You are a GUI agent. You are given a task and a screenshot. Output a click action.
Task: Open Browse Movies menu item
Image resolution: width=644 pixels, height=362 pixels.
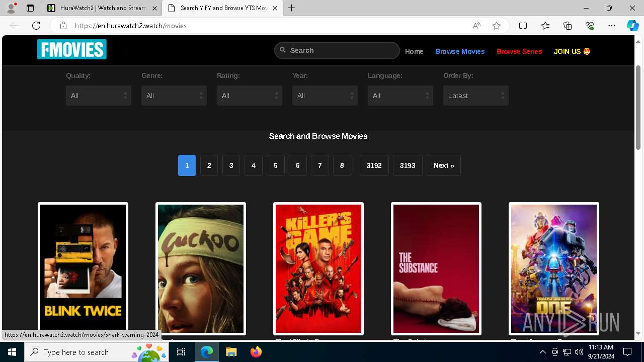pos(460,51)
